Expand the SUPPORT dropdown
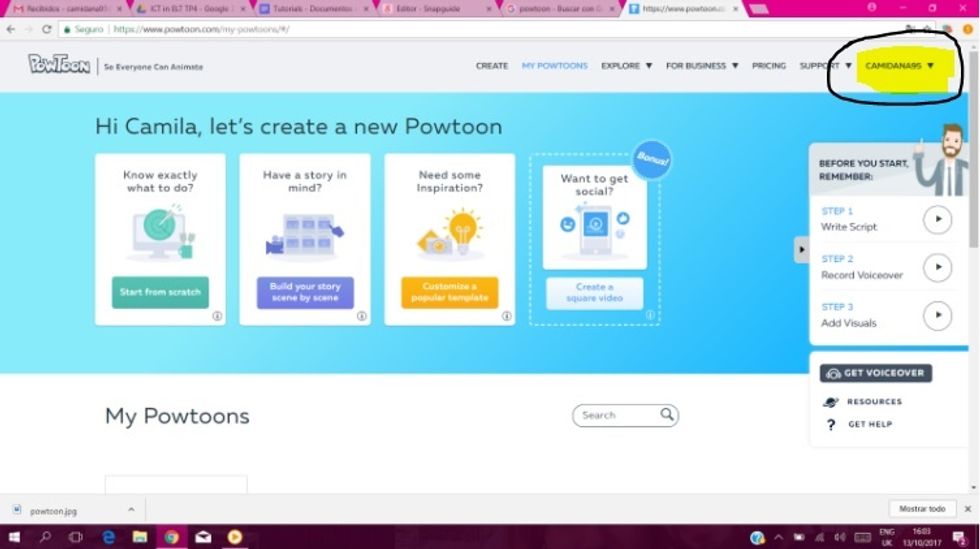 pyautogui.click(x=825, y=66)
